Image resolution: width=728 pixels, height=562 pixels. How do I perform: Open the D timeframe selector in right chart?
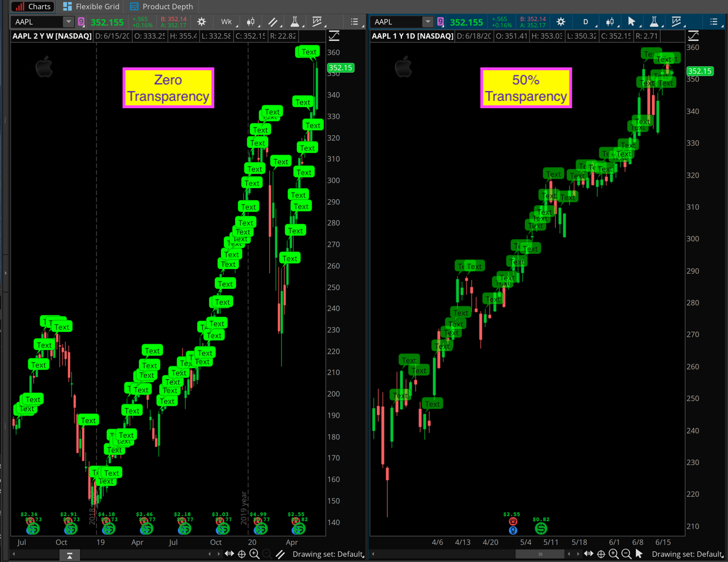tap(586, 22)
